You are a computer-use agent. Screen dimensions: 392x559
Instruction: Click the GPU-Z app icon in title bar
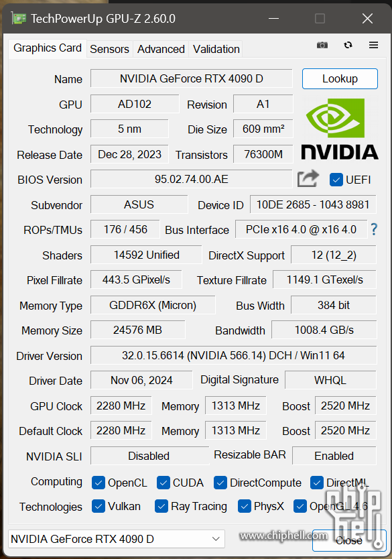point(18,19)
